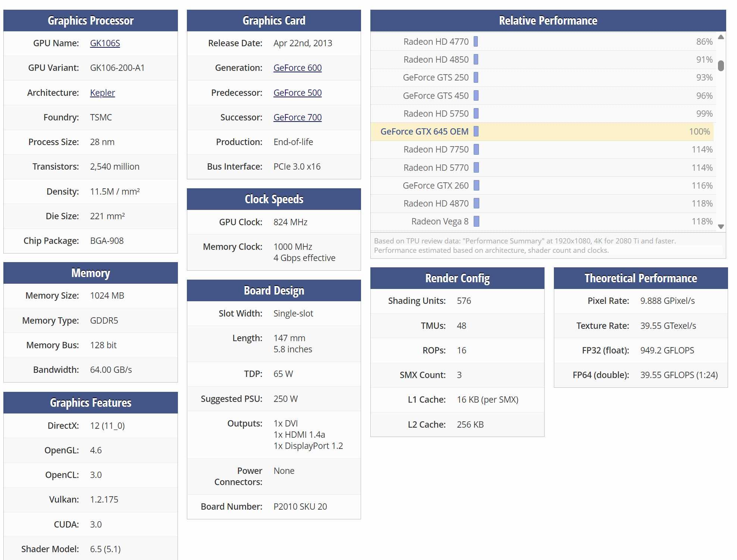Click the 12 (11_0) DirectX value
737x560 pixels.
[x=107, y=426]
